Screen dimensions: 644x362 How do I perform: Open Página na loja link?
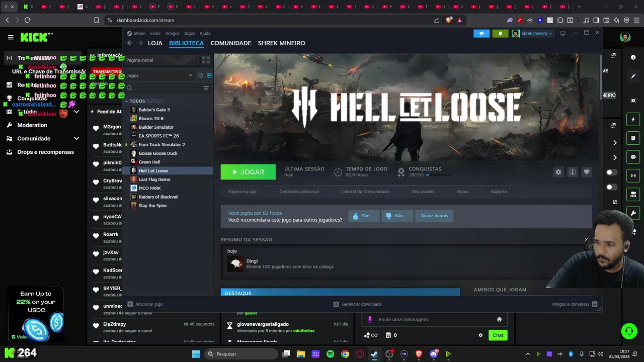242,192
